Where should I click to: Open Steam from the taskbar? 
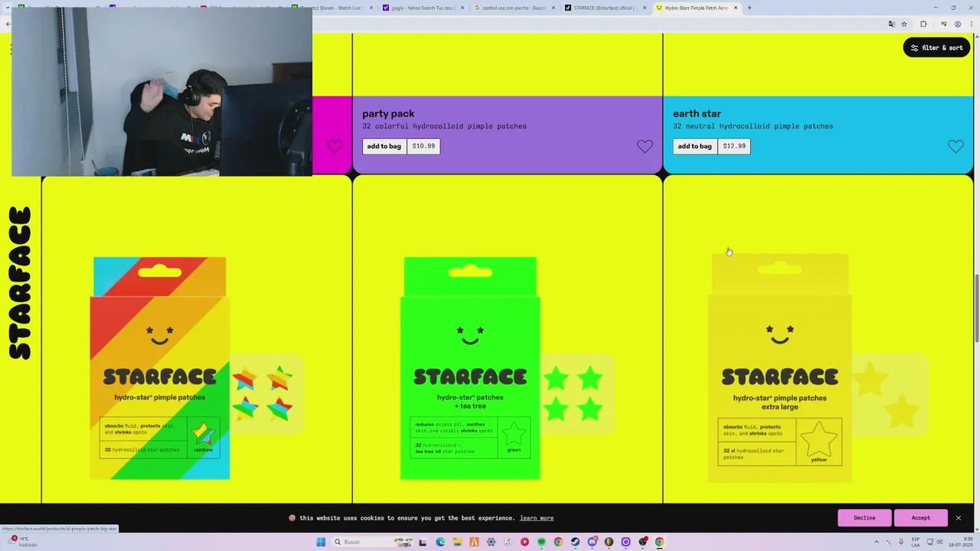pyautogui.click(x=575, y=542)
